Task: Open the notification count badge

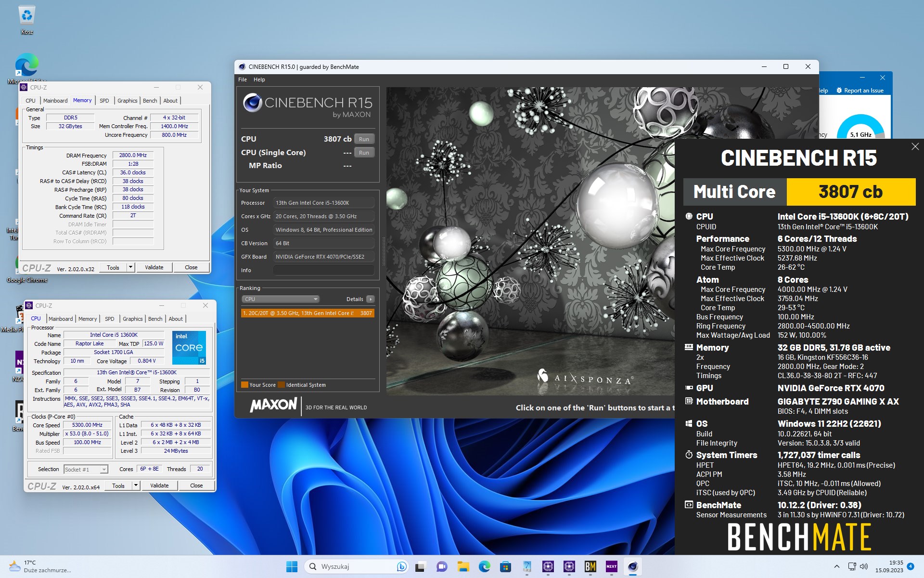Action: point(910,566)
